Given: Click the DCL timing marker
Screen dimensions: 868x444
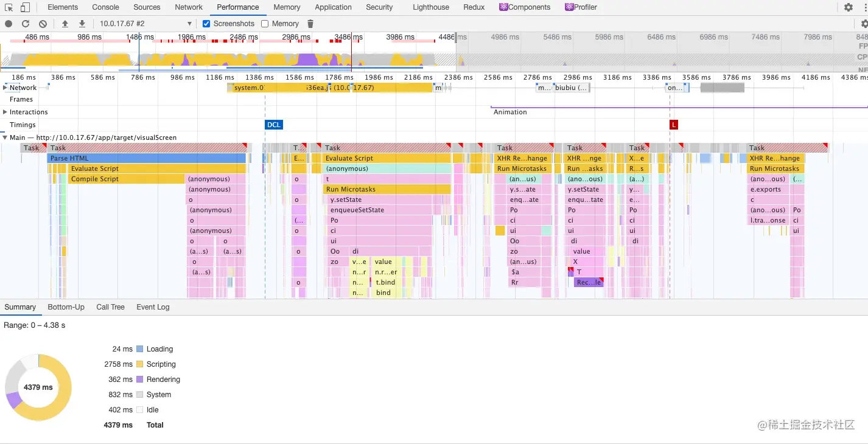Looking at the screenshot, I should click(274, 125).
